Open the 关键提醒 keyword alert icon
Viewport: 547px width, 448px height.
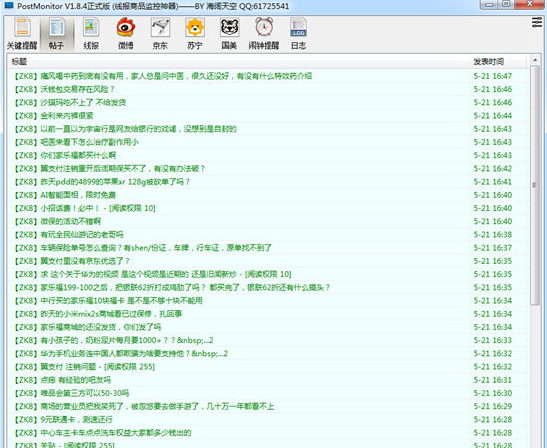click(x=22, y=34)
